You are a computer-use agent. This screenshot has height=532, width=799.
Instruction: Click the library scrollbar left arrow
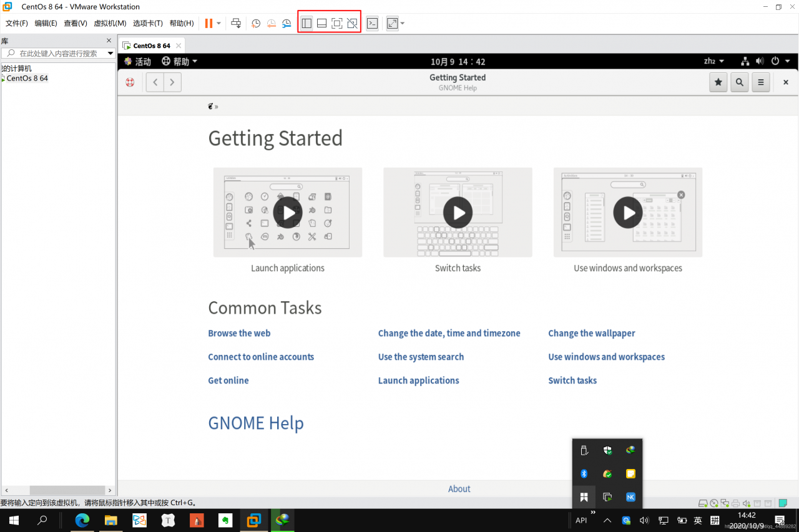click(x=6, y=490)
